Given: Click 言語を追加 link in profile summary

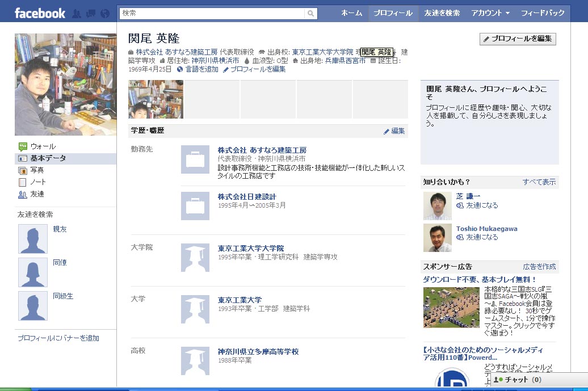Looking at the screenshot, I should 201,69.
